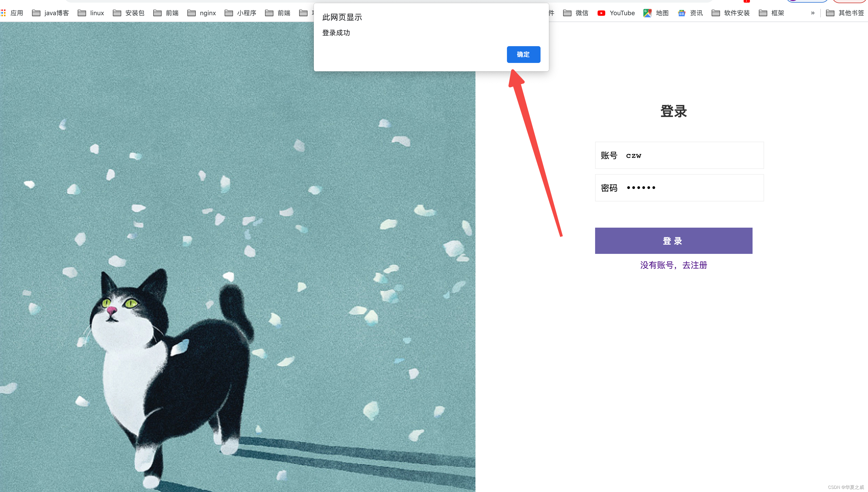The image size is (868, 492).
Task: Click the 资讯 bookmark folder toggle
Action: [x=690, y=13]
